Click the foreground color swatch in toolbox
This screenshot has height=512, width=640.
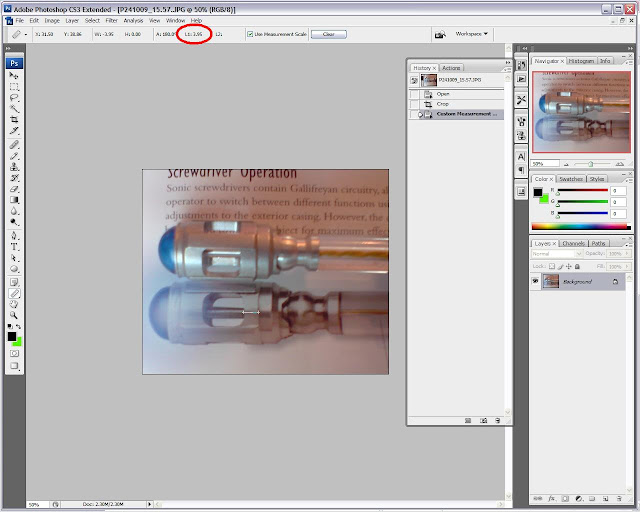[x=12, y=336]
